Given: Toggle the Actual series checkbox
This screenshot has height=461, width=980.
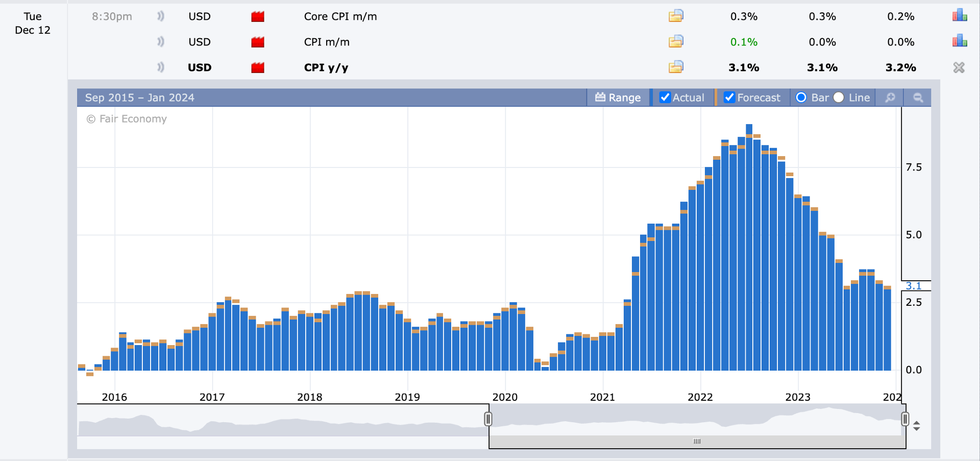Looking at the screenshot, I should 665,98.
